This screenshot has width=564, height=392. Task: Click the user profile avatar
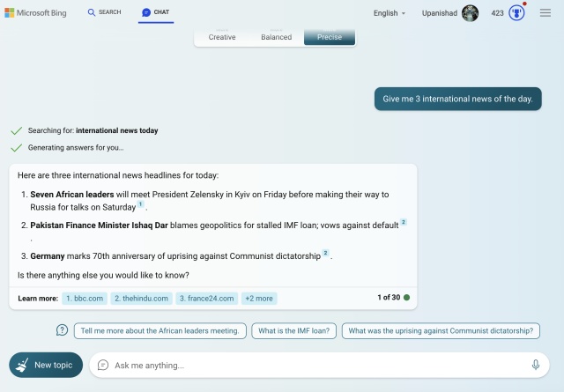click(470, 13)
